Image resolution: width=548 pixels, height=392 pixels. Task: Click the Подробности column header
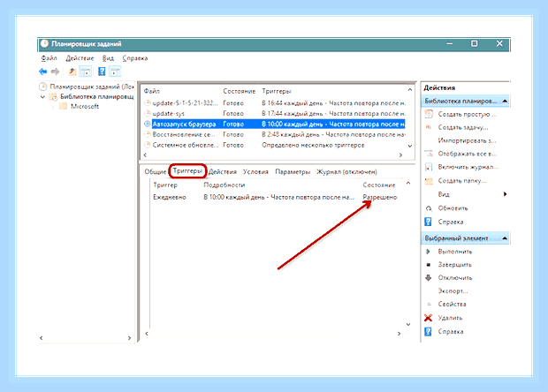224,185
